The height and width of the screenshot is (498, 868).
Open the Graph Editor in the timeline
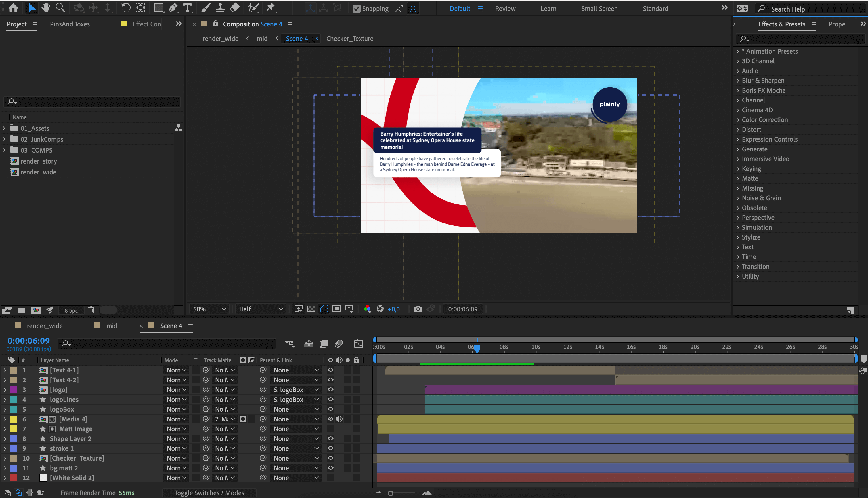tap(358, 343)
